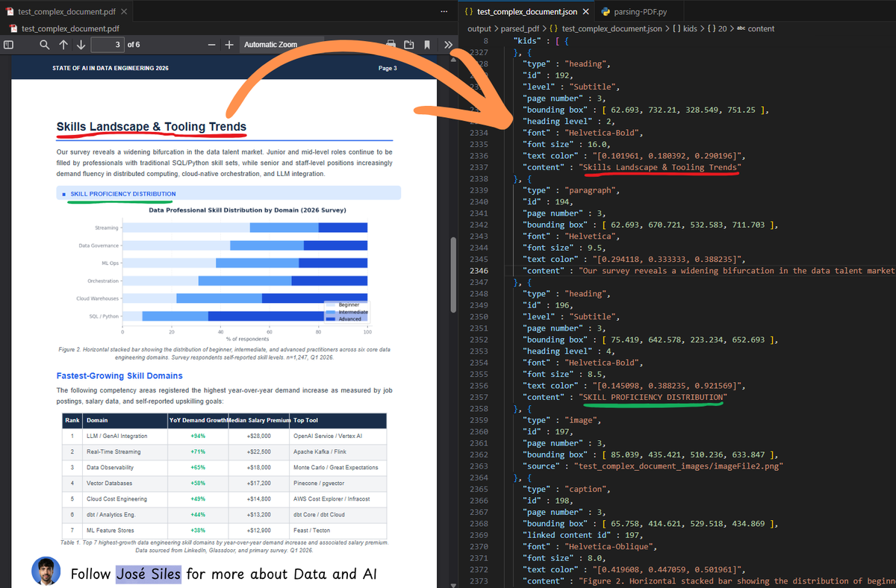Click 'Feast / Tecton' table cell
Viewport: 896px width, 588px height.
(x=311, y=531)
